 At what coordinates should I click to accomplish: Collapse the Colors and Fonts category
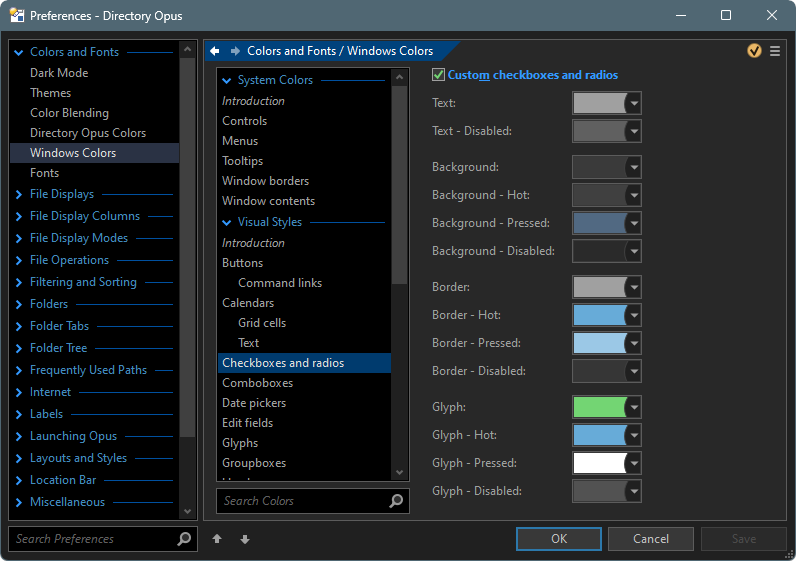coord(19,52)
